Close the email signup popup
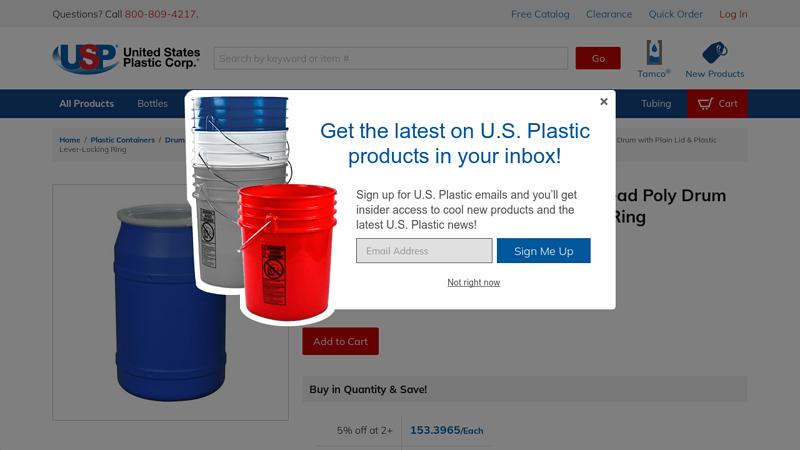 (604, 102)
